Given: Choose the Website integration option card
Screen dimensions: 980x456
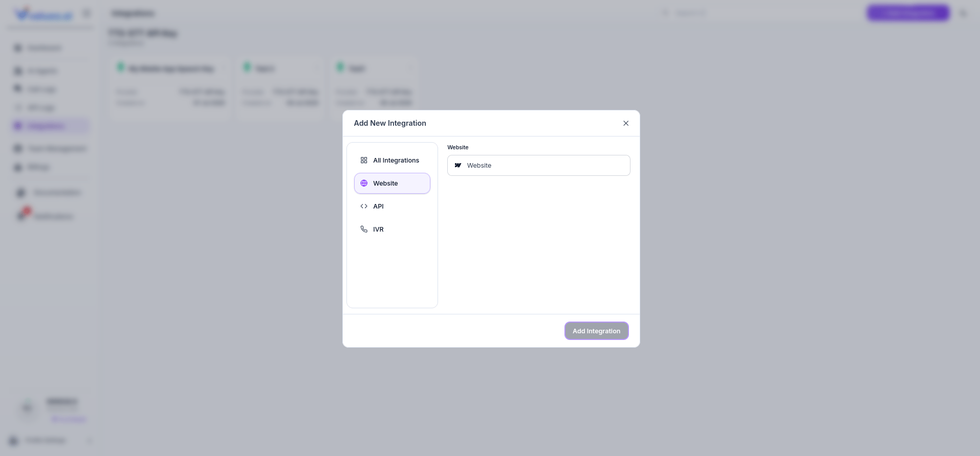Looking at the screenshot, I should click(539, 166).
